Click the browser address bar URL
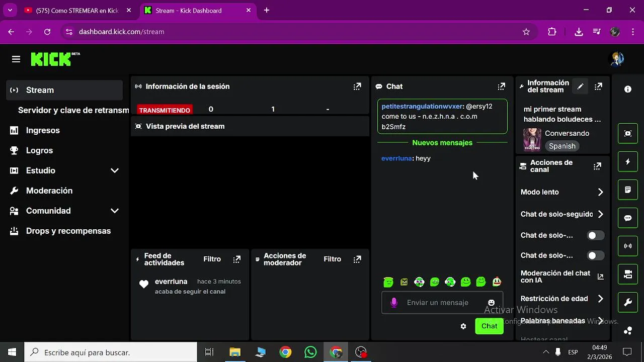Viewport: 644px width, 362px height. pos(122,32)
